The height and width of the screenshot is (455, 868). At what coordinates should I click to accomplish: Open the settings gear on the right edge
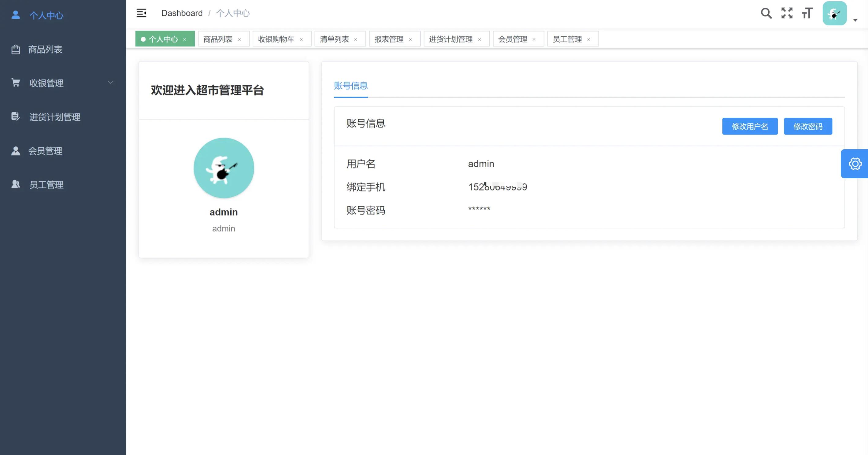855,164
